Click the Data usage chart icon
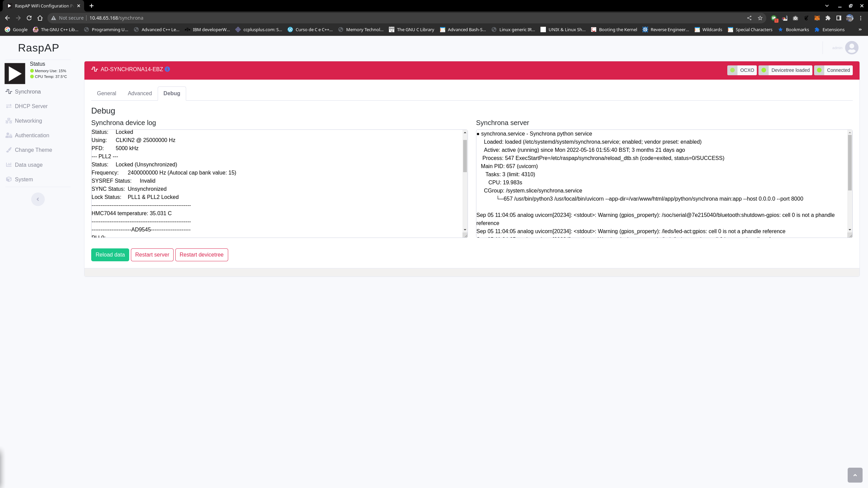 pos(9,165)
